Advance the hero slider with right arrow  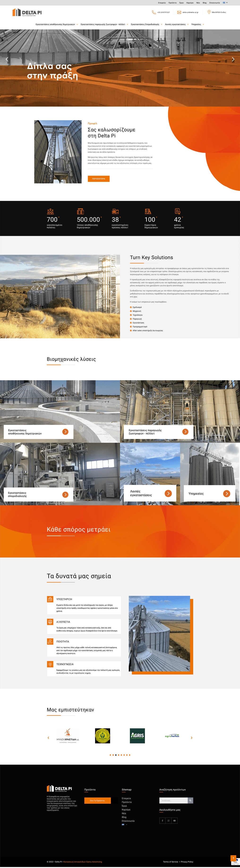point(233,59)
